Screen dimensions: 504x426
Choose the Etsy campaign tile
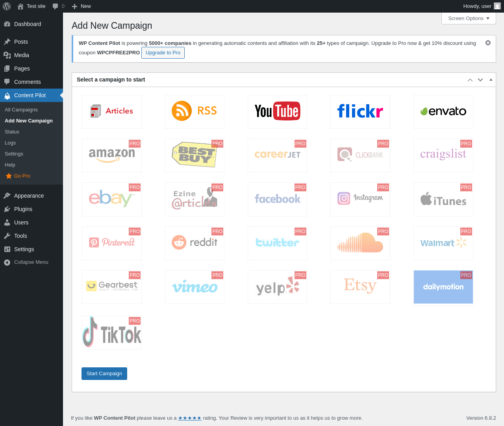tap(360, 287)
